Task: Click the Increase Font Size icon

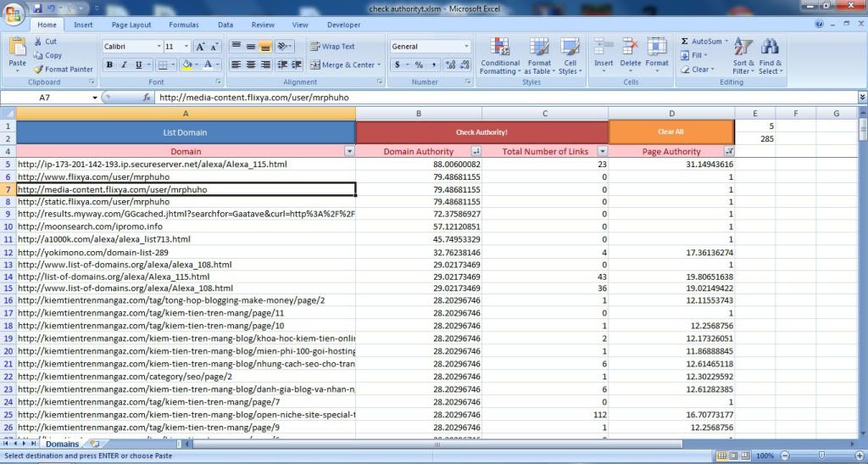Action: [x=200, y=47]
